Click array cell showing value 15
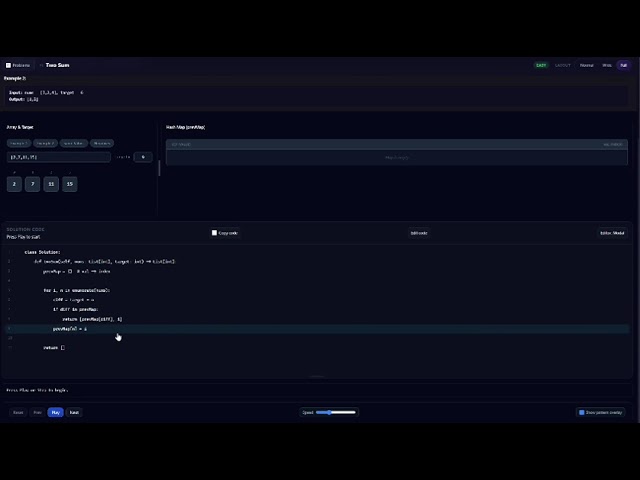This screenshot has height=480, width=640. point(70,184)
